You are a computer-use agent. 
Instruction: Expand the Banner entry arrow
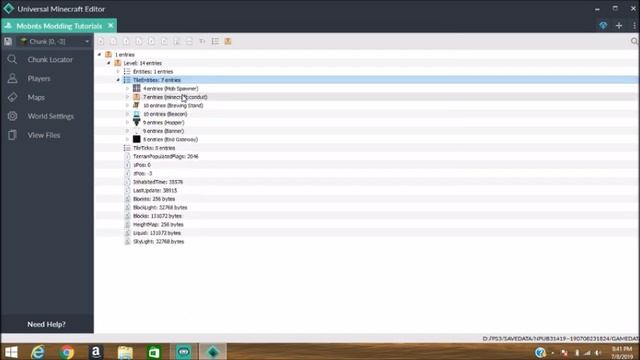coord(127,131)
